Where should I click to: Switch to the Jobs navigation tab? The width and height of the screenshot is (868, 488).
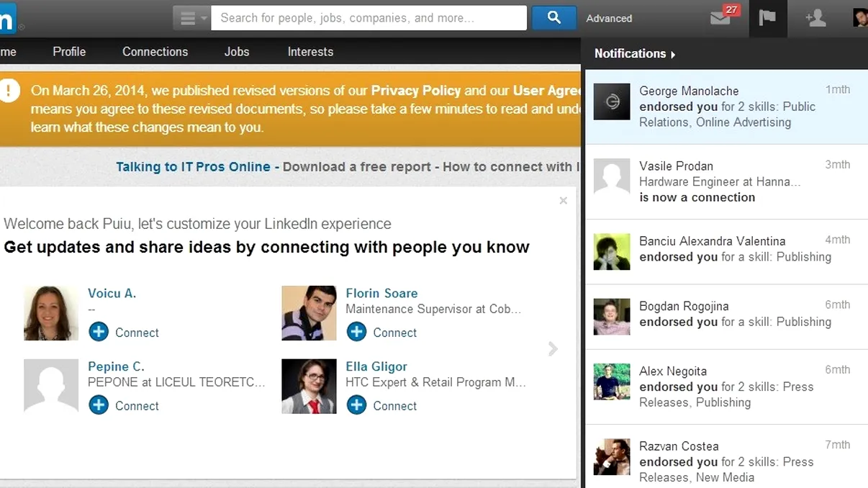237,51
